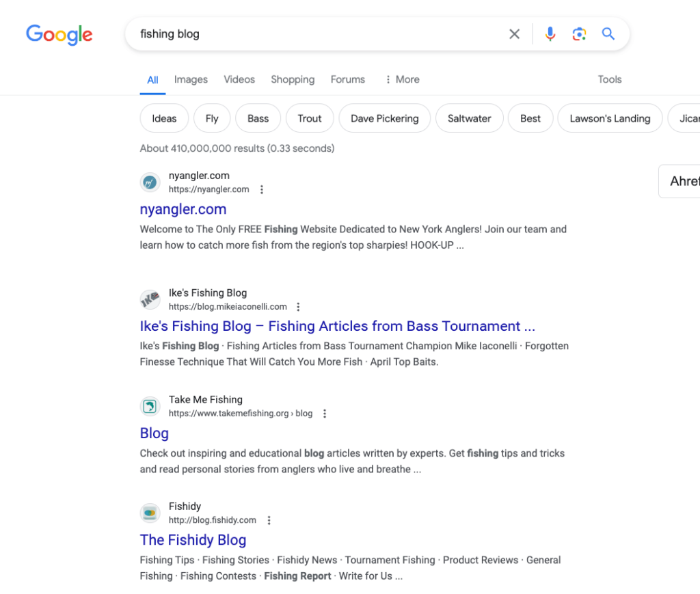This screenshot has height=594, width=700.
Task: Click the microphone icon for voice search
Action: (550, 33)
